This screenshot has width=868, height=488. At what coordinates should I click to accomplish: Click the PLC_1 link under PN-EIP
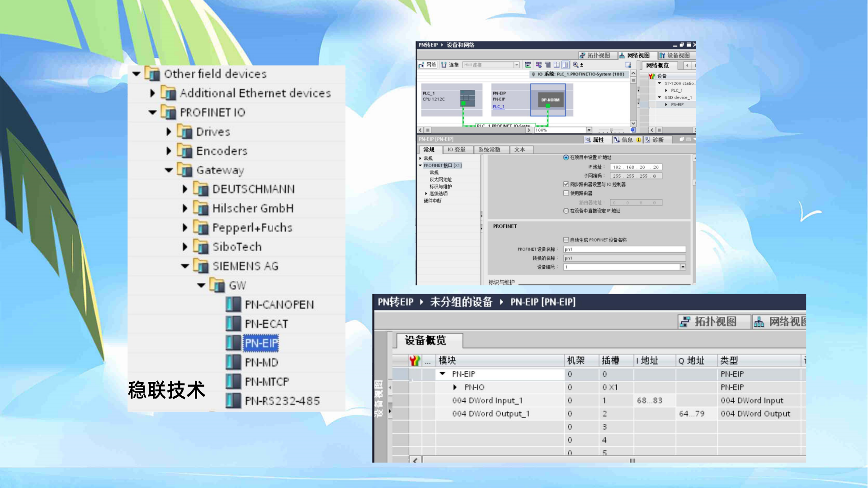coord(498,107)
